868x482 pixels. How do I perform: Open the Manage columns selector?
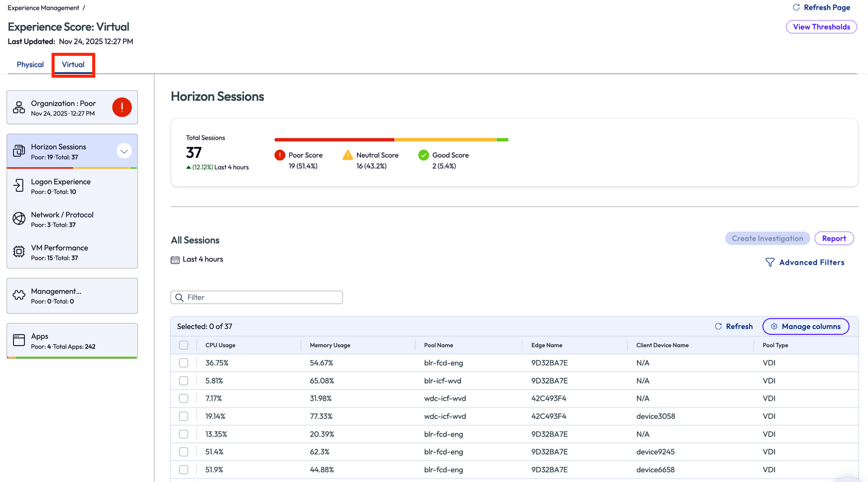pos(806,326)
